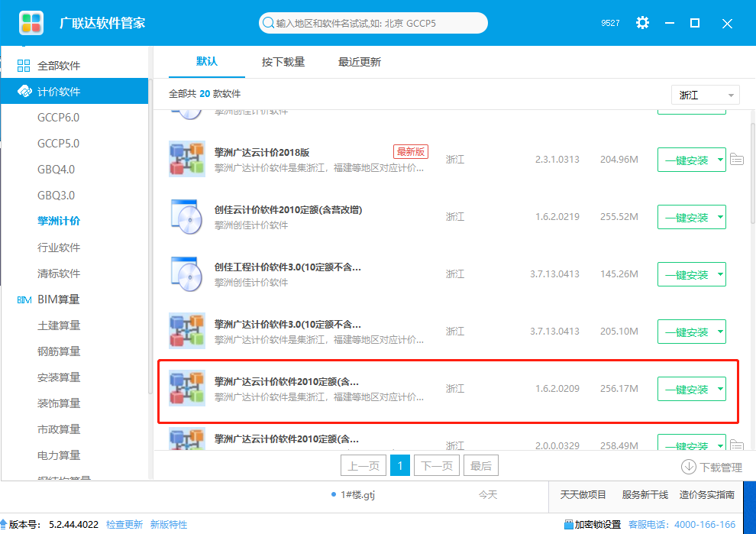Viewport: 756px width, 534px height.
Task: Select 市政算量 in the sidebar
Action: coord(59,429)
